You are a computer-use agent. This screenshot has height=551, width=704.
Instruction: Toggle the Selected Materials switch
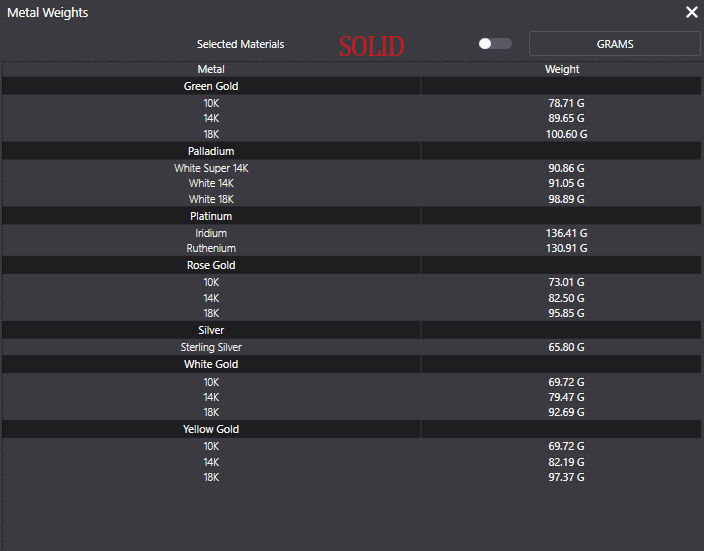tap(494, 44)
